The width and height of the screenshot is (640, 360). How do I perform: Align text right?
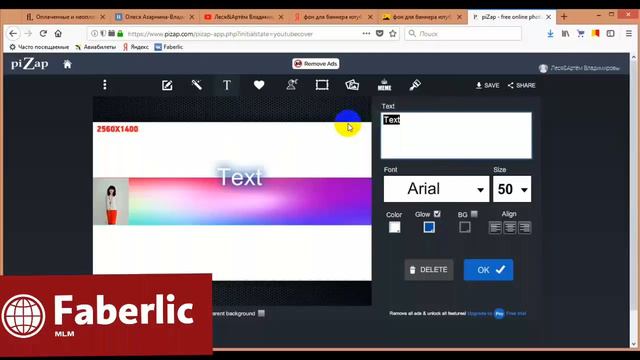click(524, 227)
